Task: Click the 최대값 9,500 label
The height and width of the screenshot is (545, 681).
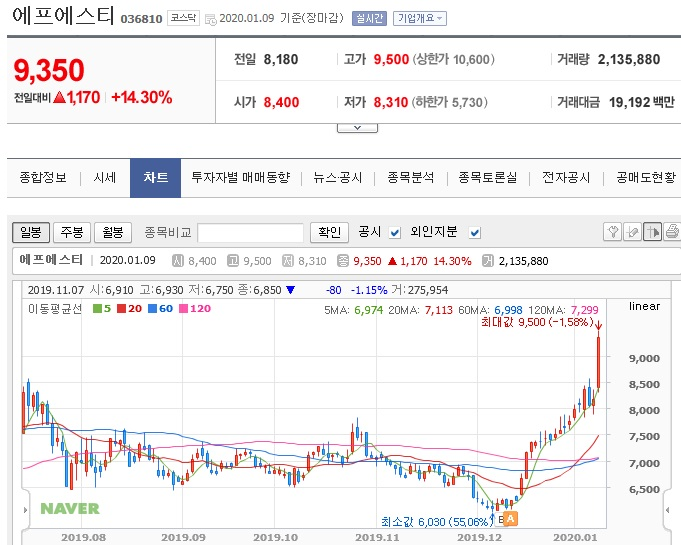Action: [538, 322]
